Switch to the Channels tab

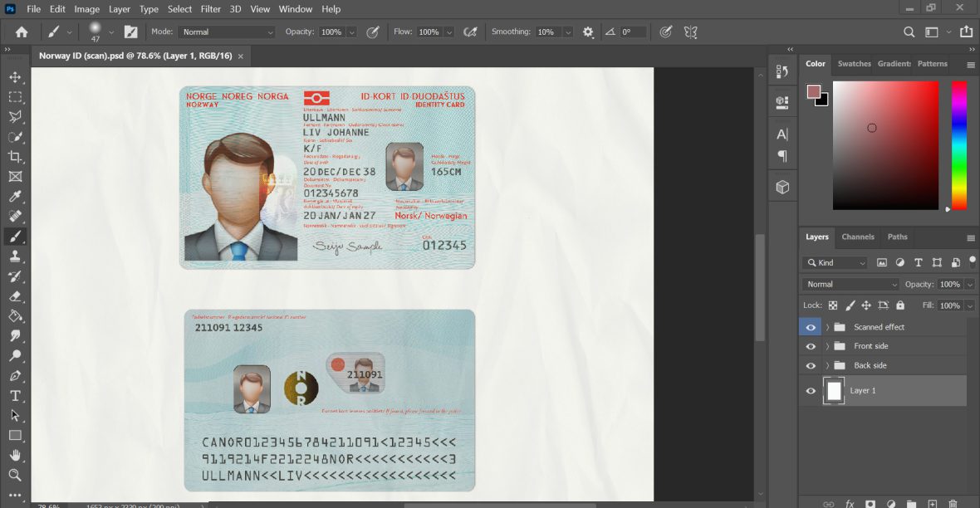[x=858, y=237]
